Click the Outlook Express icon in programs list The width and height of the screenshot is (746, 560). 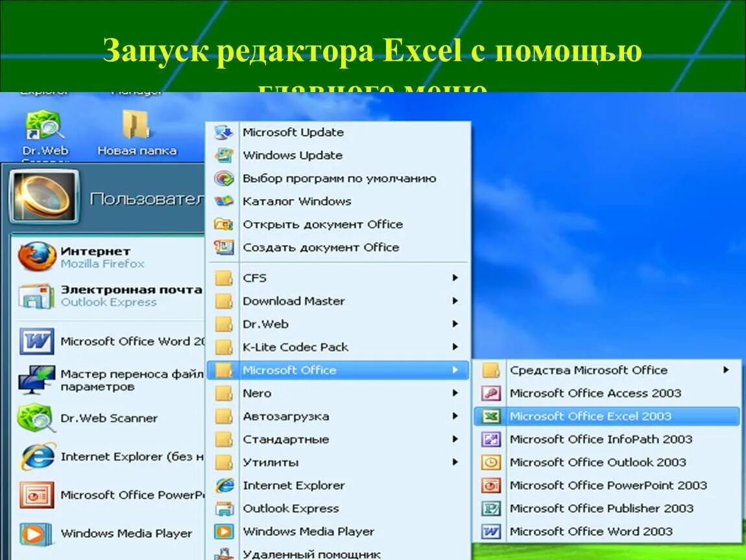click(224, 508)
